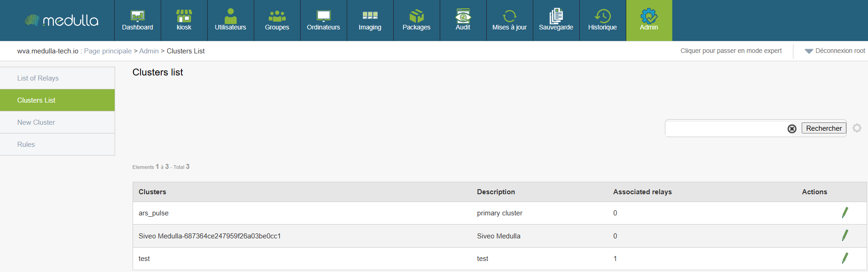This screenshot has width=868, height=272.
Task: Edit the Siveo Medulla cluster
Action: pyautogui.click(x=845, y=236)
